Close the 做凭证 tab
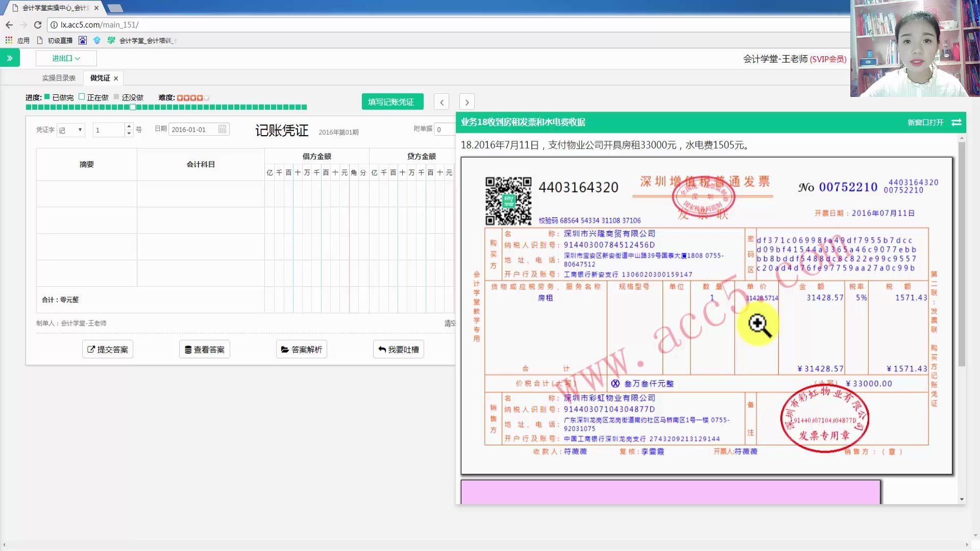Viewport: 980px width, 551px height. (x=116, y=79)
